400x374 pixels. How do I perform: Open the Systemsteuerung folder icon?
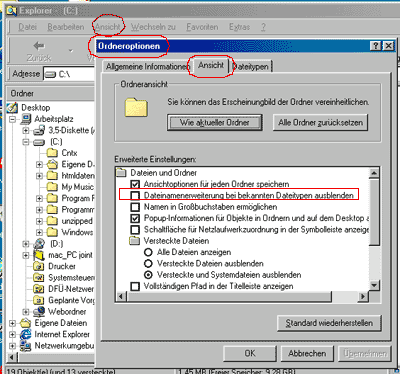(39, 278)
